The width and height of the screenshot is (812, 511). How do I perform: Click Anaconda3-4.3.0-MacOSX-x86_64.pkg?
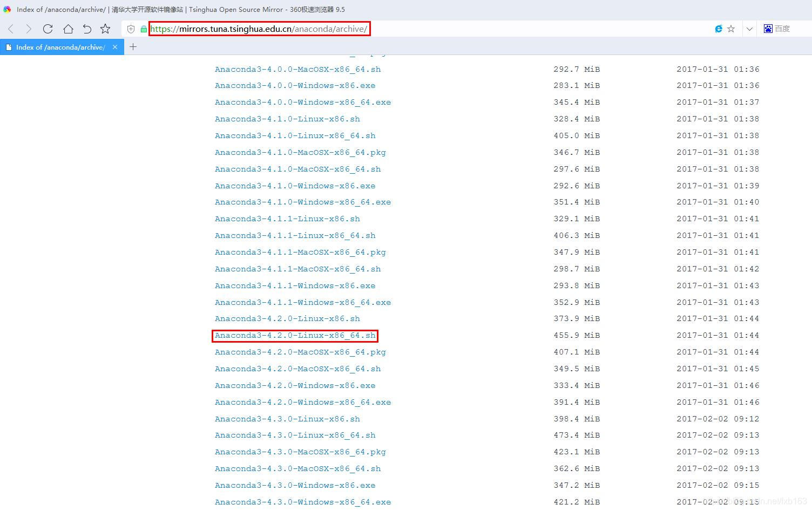tap(300, 452)
